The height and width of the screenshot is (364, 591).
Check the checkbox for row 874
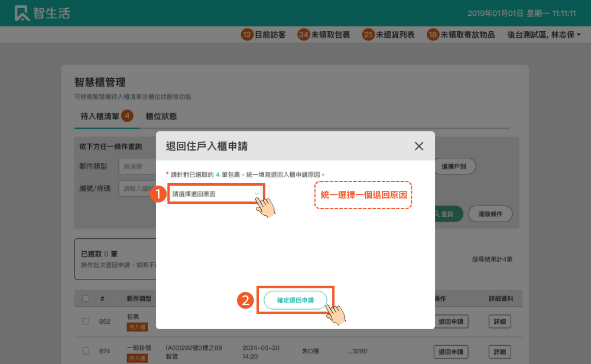coord(86,352)
